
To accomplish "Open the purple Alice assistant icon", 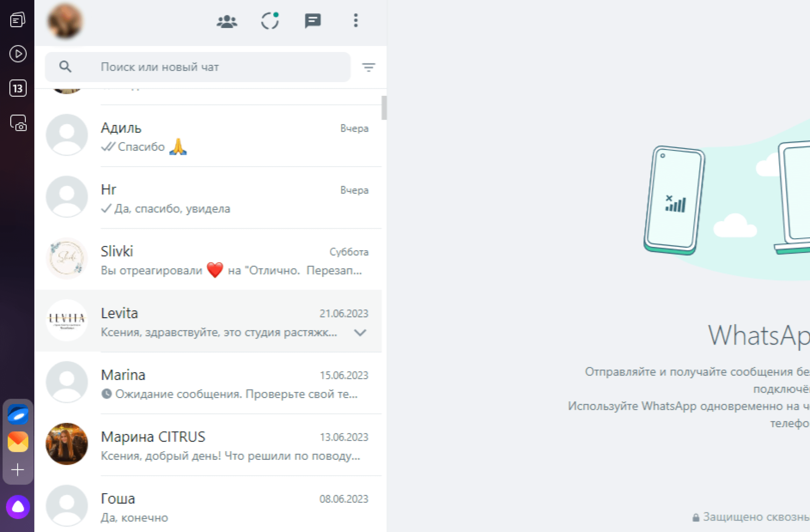I will (18, 507).
